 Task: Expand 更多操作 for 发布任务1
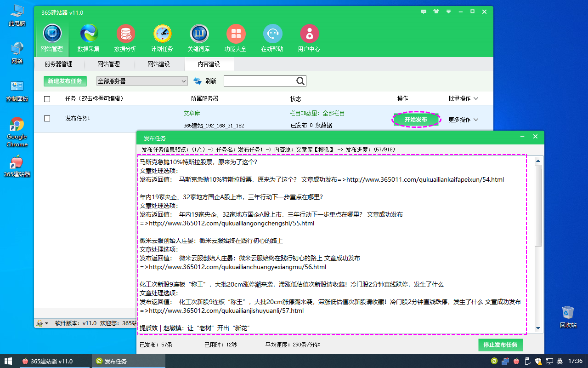464,120
